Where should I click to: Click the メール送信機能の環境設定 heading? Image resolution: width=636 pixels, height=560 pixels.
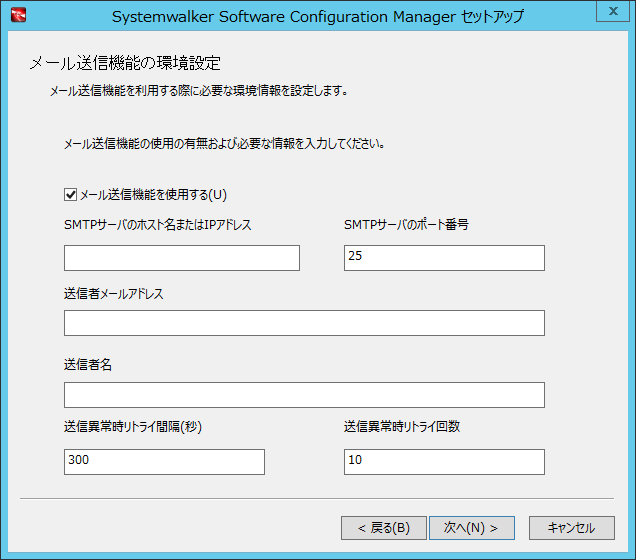click(x=125, y=63)
